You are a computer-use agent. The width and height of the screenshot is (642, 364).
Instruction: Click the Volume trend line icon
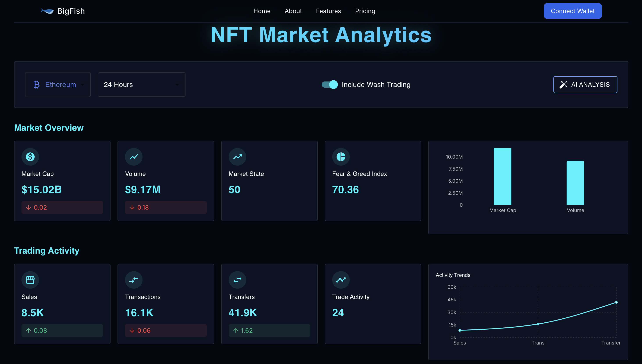tap(134, 157)
